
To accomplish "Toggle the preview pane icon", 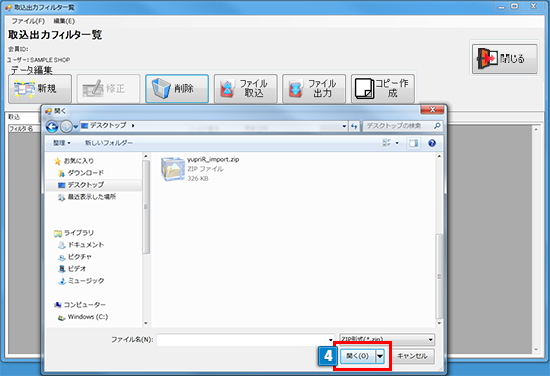I will (413, 143).
